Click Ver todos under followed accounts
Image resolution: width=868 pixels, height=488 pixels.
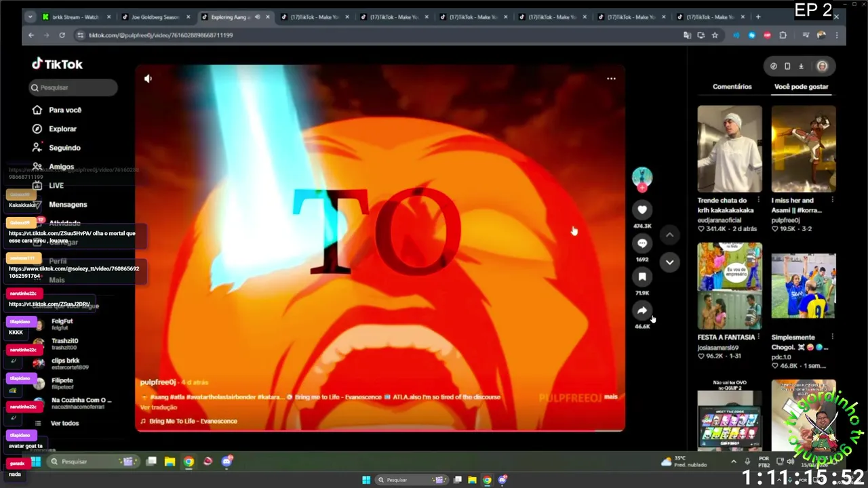[x=64, y=423]
